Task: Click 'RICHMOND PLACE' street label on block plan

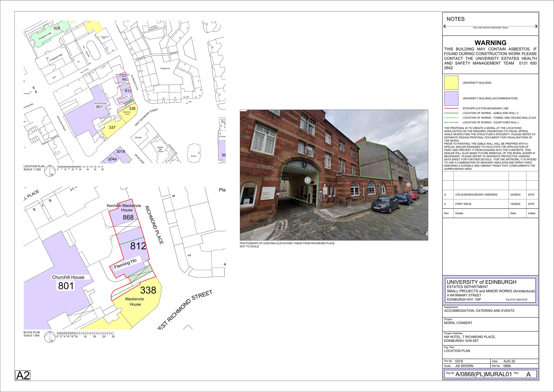Action: pyautogui.click(x=154, y=225)
